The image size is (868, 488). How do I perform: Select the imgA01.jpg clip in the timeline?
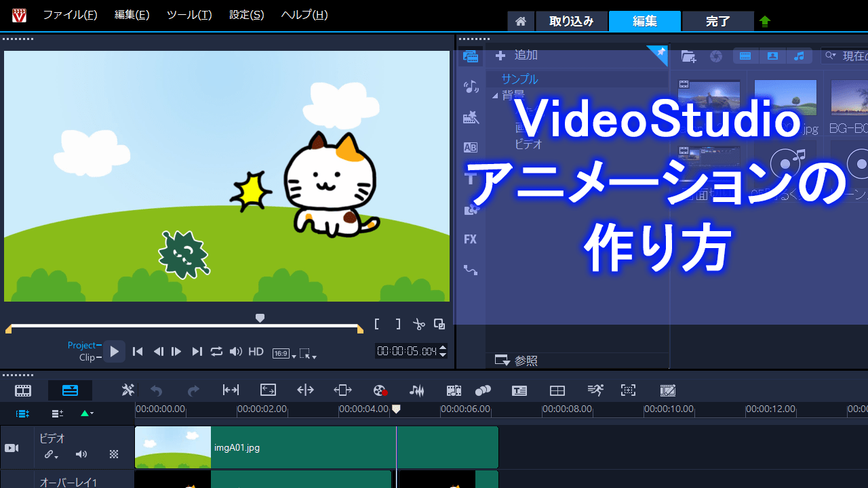[x=285, y=447]
